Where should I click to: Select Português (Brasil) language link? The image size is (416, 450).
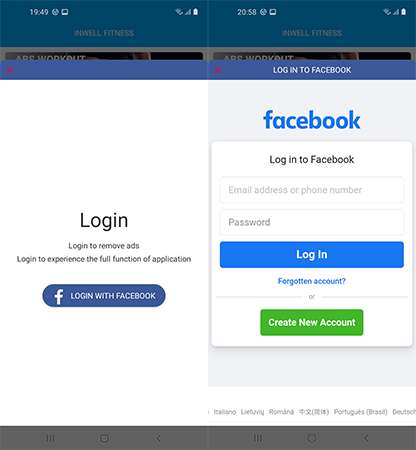360,412
